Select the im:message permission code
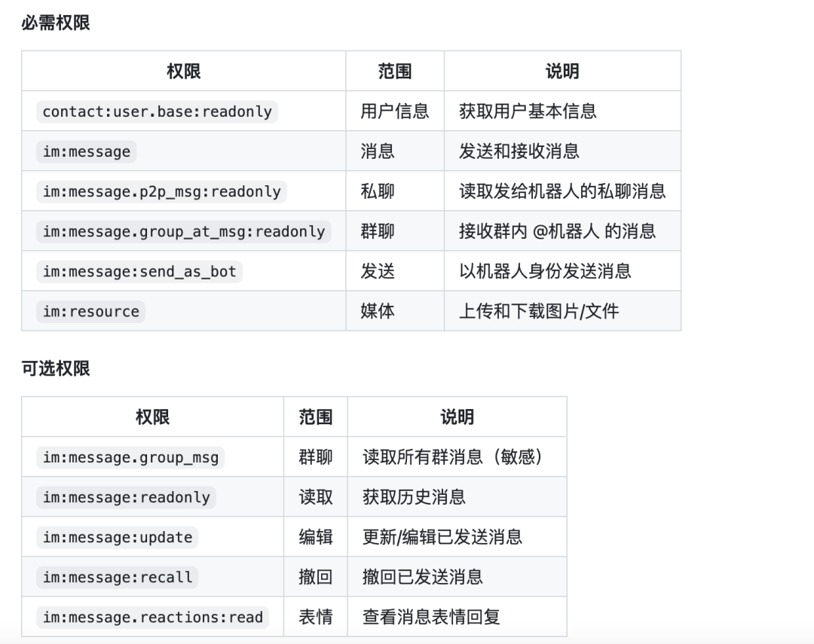This screenshot has width=814, height=644. [86, 151]
